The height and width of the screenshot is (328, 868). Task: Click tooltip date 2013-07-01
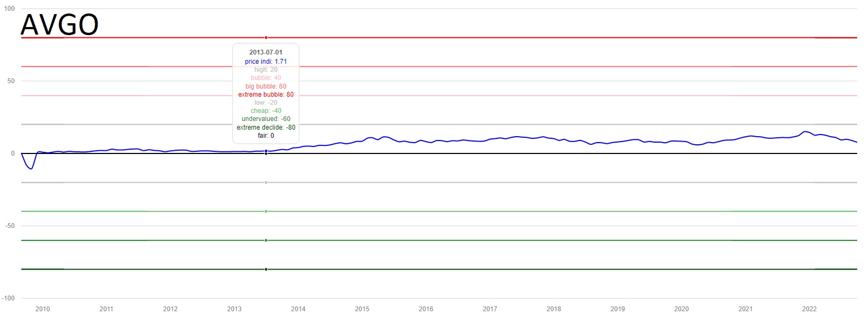(266, 52)
